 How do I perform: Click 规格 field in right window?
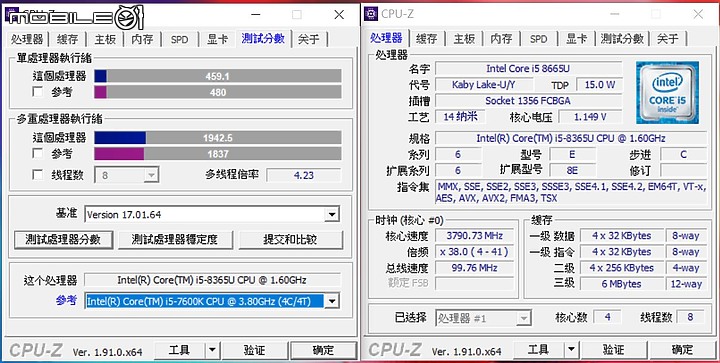tap(571, 138)
